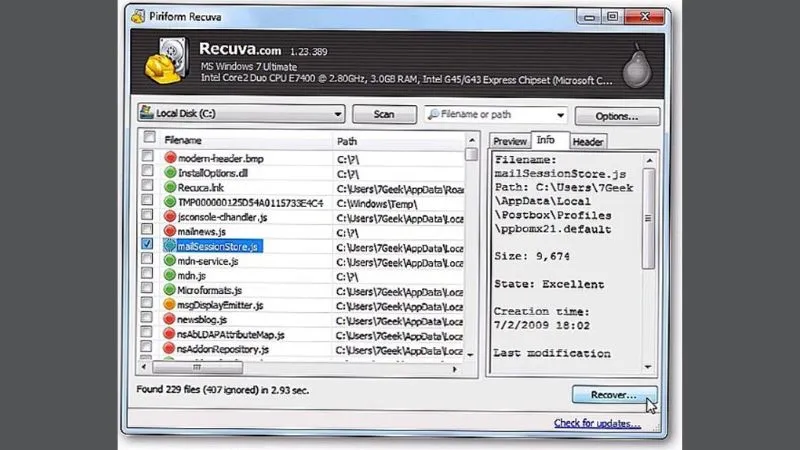Click the Recuva title bar app icon
The height and width of the screenshot is (450, 800).
pos(138,16)
